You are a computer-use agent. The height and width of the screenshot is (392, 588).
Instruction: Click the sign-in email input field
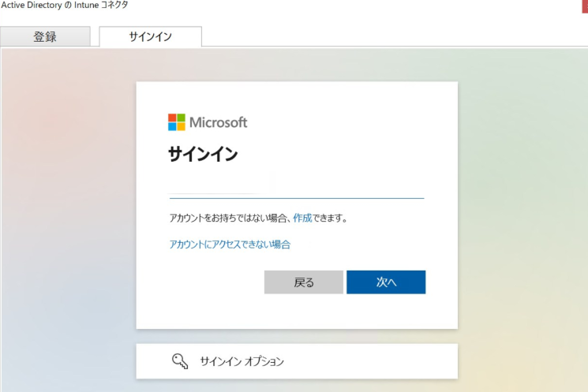[297, 188]
